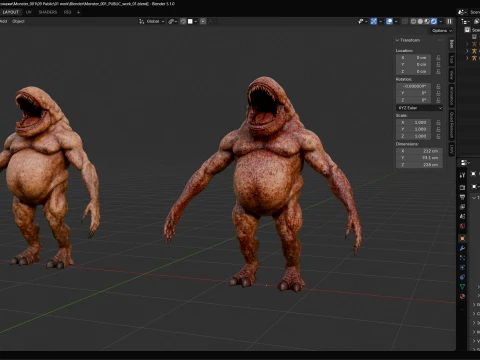Switch to solid viewport shading
Image resolution: width=480 pixels, height=360 pixels.
point(420,21)
